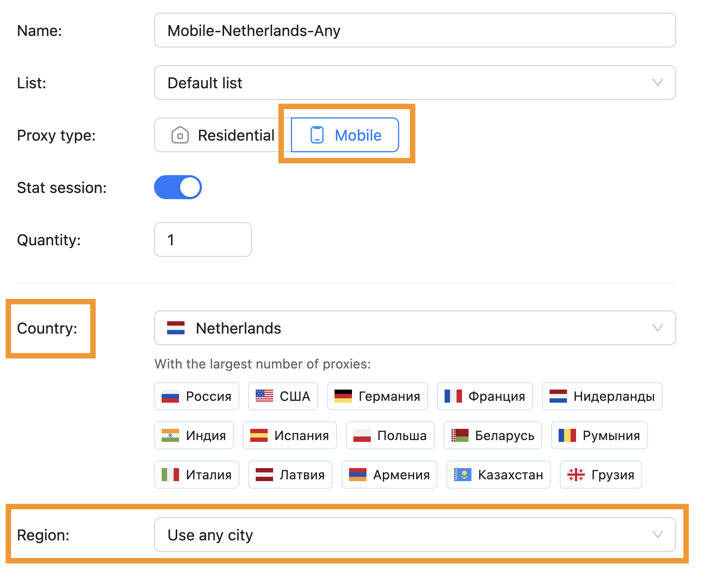
Task: Select Mobile proxy type
Action: [345, 135]
